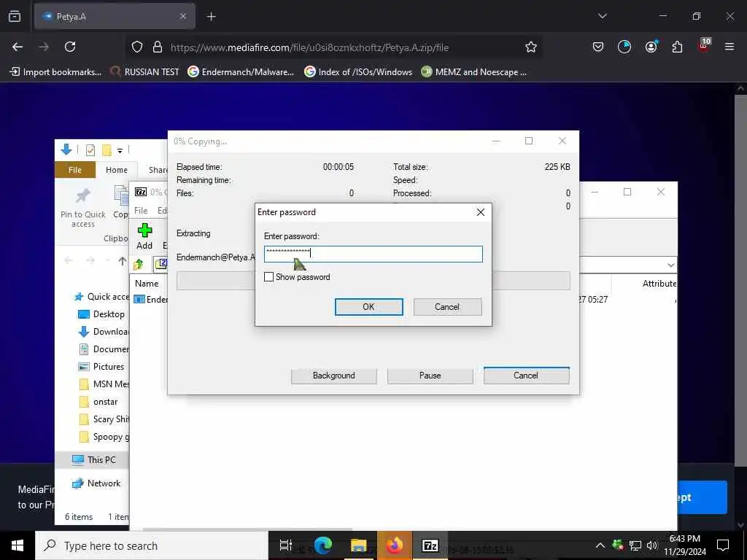Click the Name column header in 7-Zip

pos(147,284)
